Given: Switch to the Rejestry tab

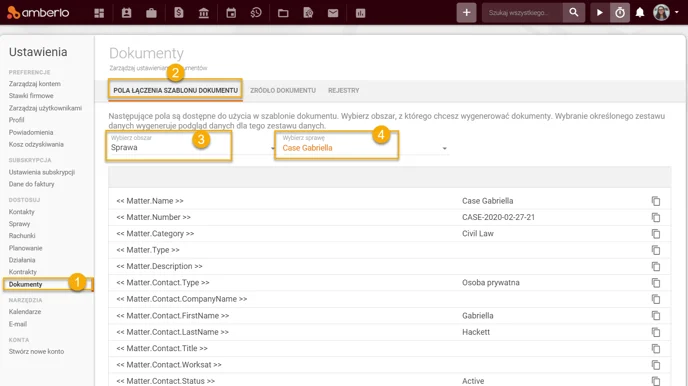Looking at the screenshot, I should coord(344,90).
